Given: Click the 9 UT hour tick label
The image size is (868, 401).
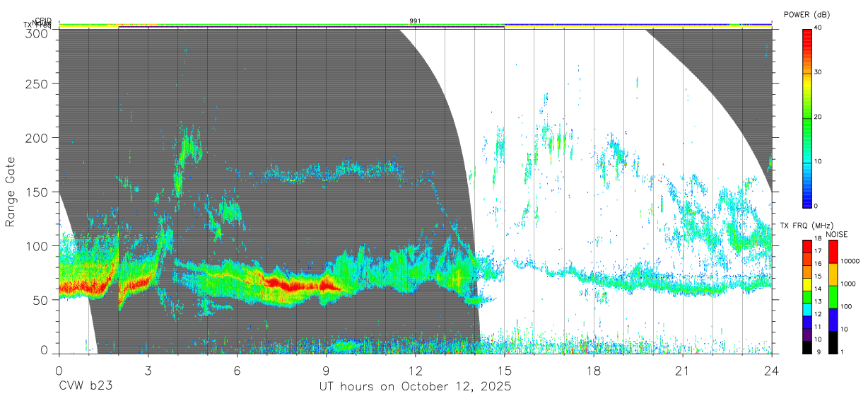Looking at the screenshot, I should coord(326,371).
